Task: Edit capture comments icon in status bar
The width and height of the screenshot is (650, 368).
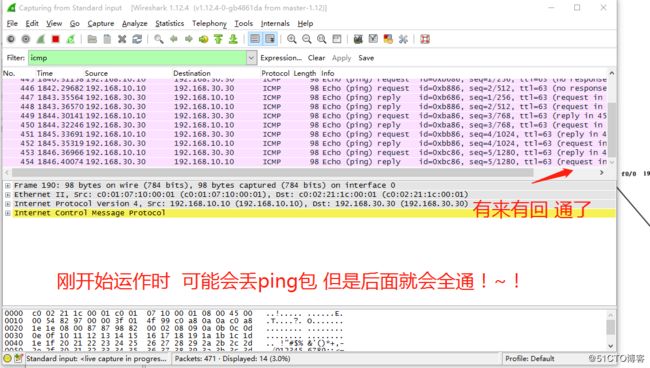Action: point(18,358)
